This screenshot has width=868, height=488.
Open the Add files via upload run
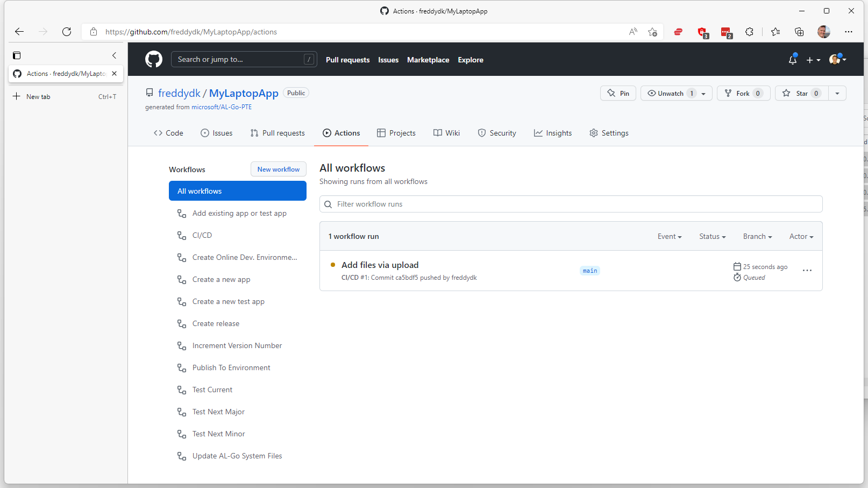380,265
